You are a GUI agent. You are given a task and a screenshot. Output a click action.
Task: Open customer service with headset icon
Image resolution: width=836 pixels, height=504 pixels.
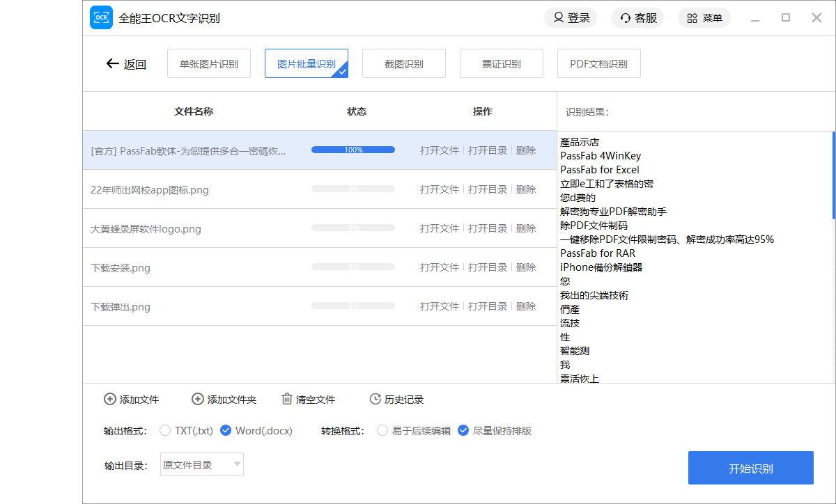click(x=626, y=17)
